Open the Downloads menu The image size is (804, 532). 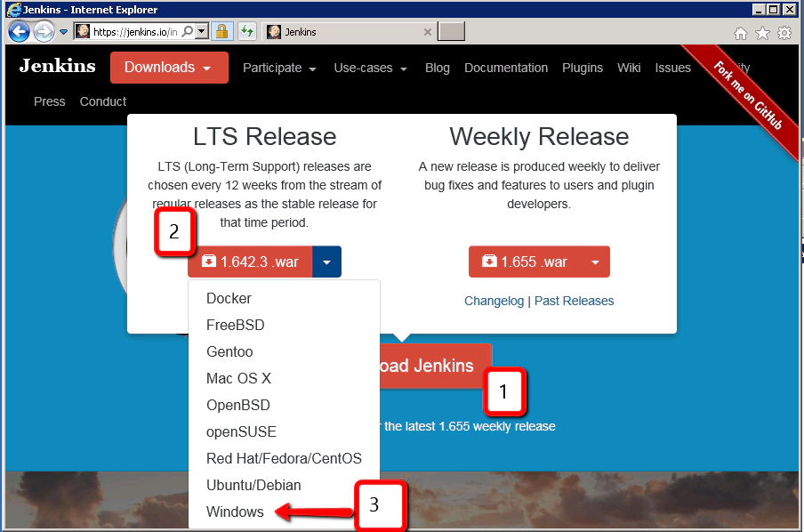click(169, 67)
